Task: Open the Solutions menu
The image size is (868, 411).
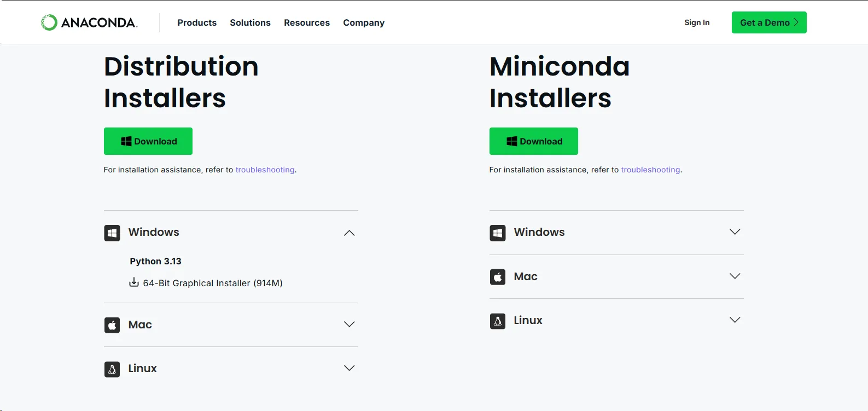Action: [250, 22]
